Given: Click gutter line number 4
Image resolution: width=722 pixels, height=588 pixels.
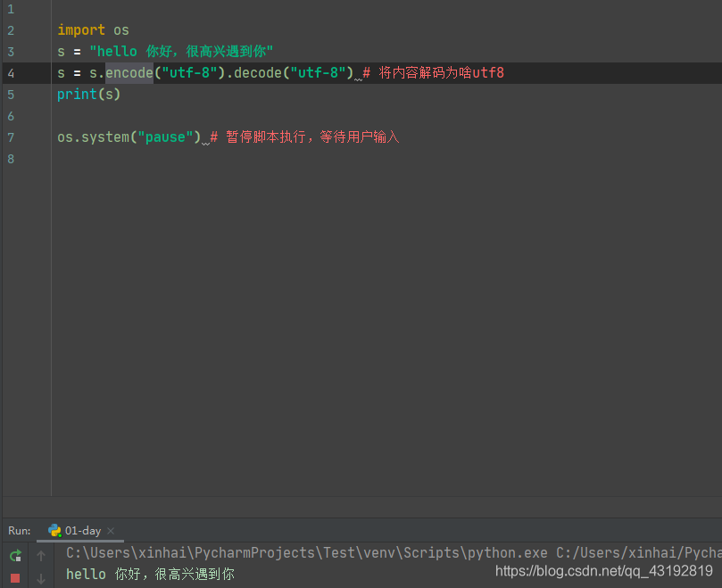Looking at the screenshot, I should coord(11,73).
